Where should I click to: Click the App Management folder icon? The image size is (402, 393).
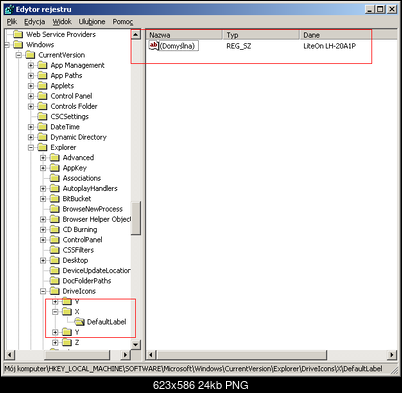(42, 65)
